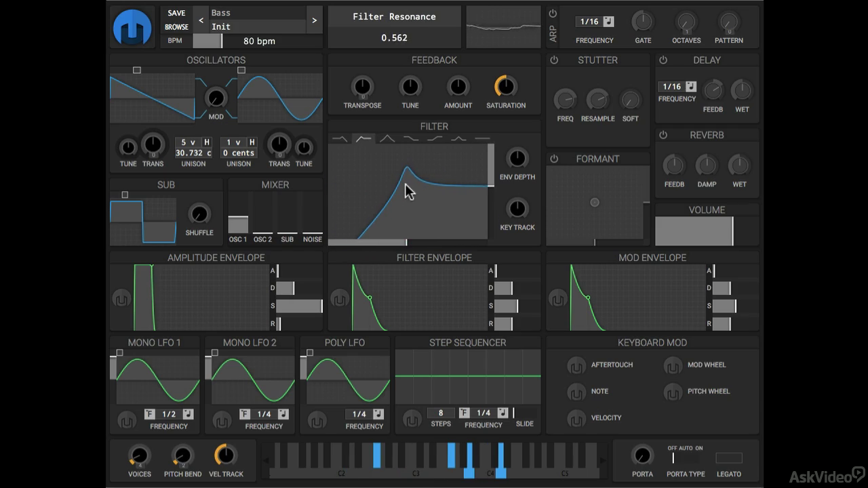Click the Amplitude Envelope modulation icon
The height and width of the screenshot is (488, 868).
(121, 298)
